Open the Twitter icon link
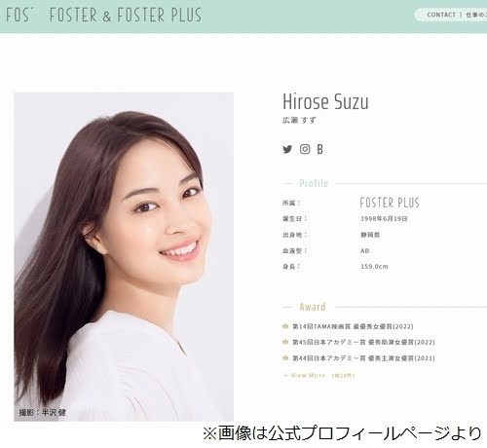This screenshot has height=448, width=487. tap(287, 149)
